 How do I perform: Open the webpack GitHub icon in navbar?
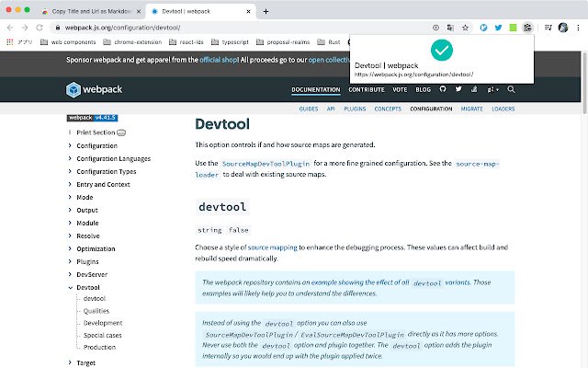pos(443,89)
